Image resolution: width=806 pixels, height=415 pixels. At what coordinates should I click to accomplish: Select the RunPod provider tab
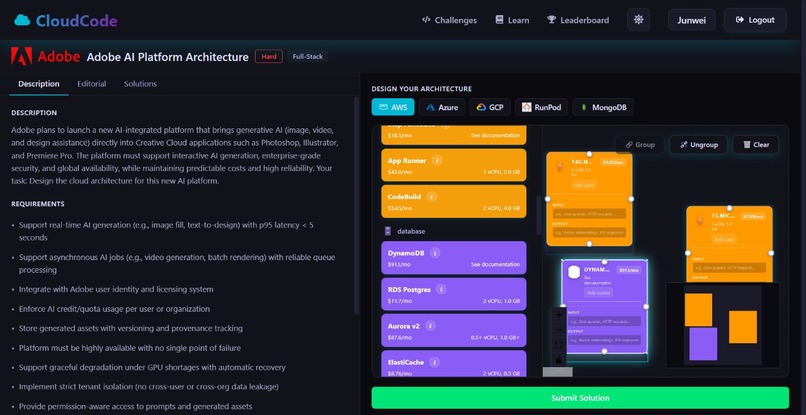pos(541,107)
